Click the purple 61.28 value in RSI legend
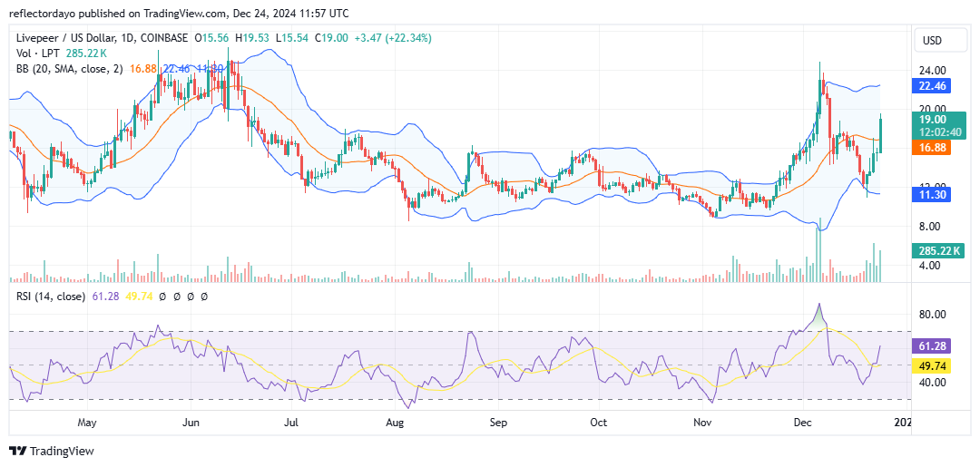The height and width of the screenshot is (467, 980). pos(104,297)
